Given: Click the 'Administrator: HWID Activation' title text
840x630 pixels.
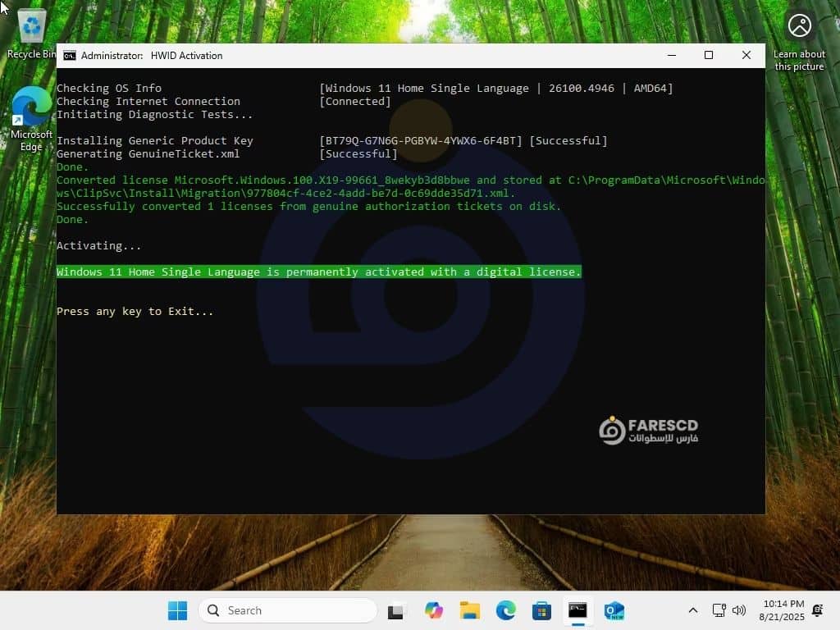Looking at the screenshot, I should [152, 56].
